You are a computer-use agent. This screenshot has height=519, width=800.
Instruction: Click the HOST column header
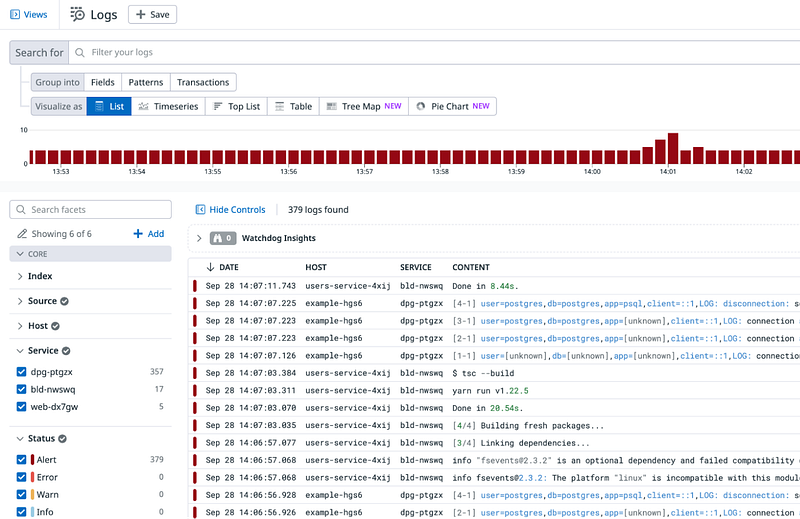coord(316,267)
